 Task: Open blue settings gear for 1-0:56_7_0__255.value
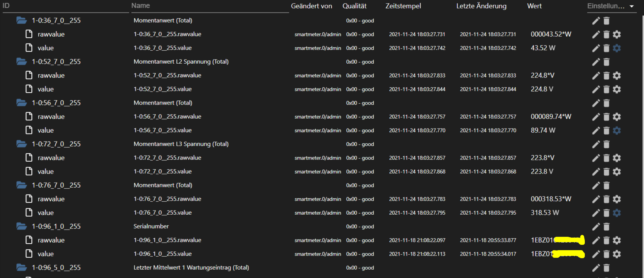(617, 130)
